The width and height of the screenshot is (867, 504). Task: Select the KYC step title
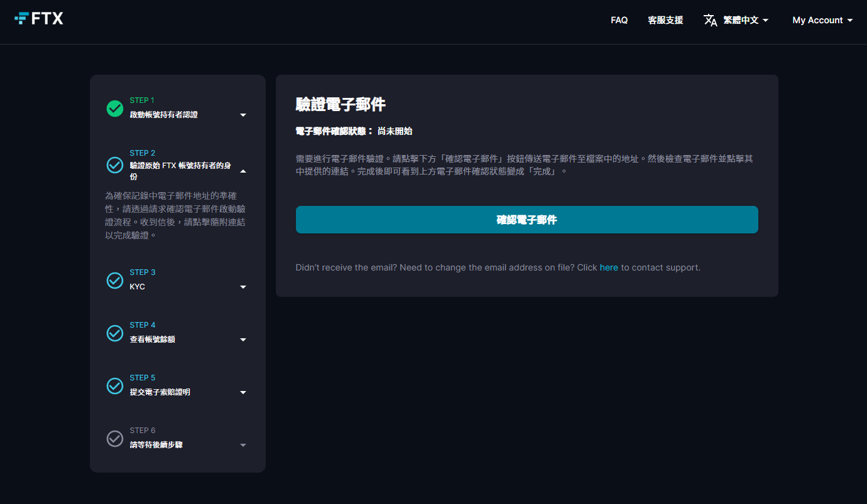coord(138,287)
